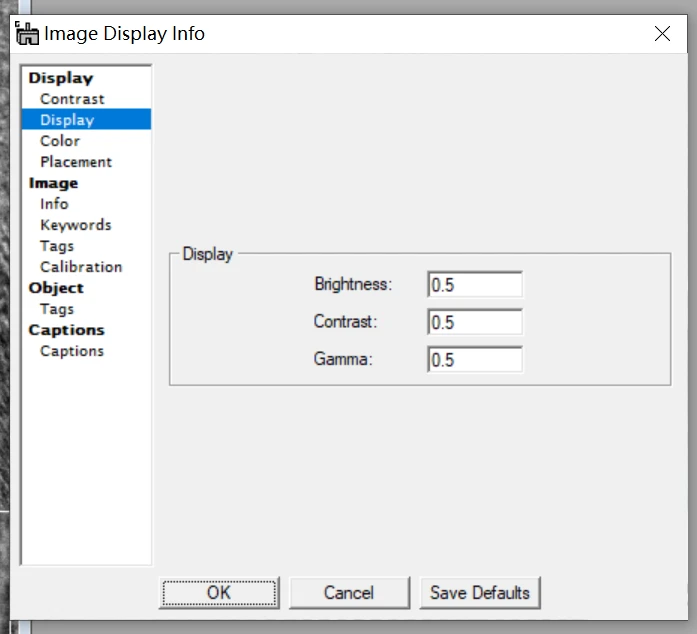The image size is (697, 634).
Task: Click the Image Display Info title bar icon
Action: click(x=27, y=33)
